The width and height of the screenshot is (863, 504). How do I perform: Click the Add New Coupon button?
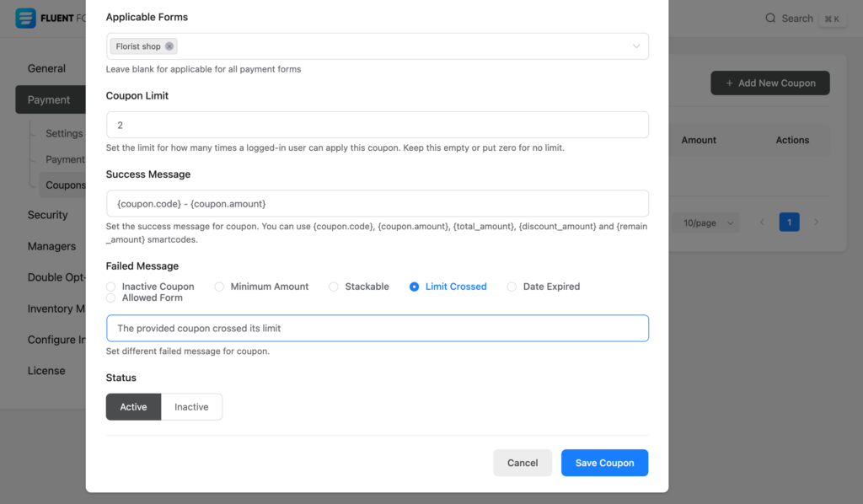[770, 83]
